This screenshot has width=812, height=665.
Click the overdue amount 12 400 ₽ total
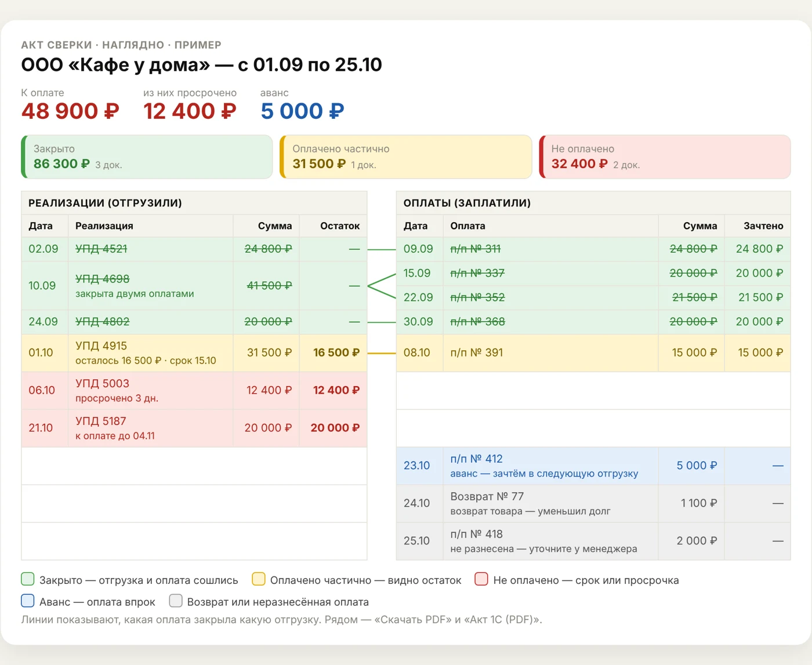point(190,111)
